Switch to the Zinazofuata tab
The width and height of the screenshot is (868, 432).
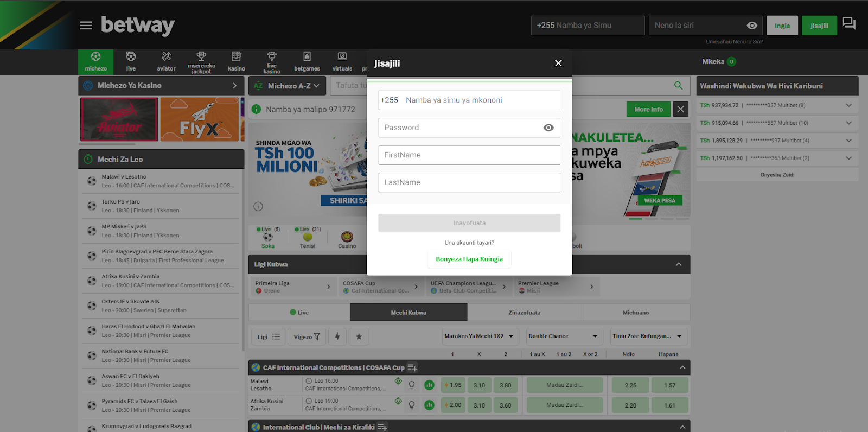[x=524, y=313]
